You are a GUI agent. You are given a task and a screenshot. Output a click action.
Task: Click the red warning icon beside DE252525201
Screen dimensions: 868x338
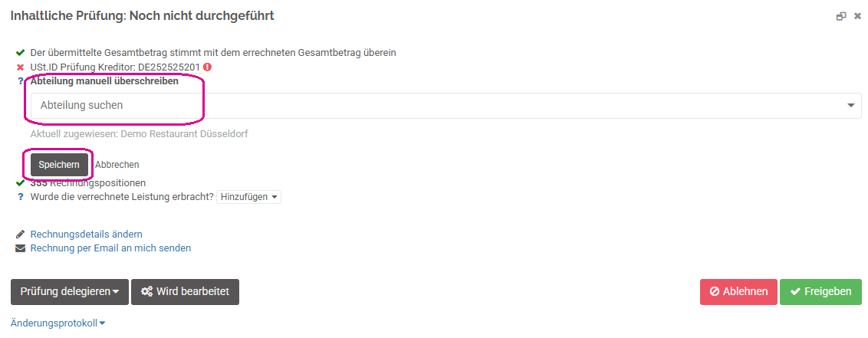click(x=208, y=67)
